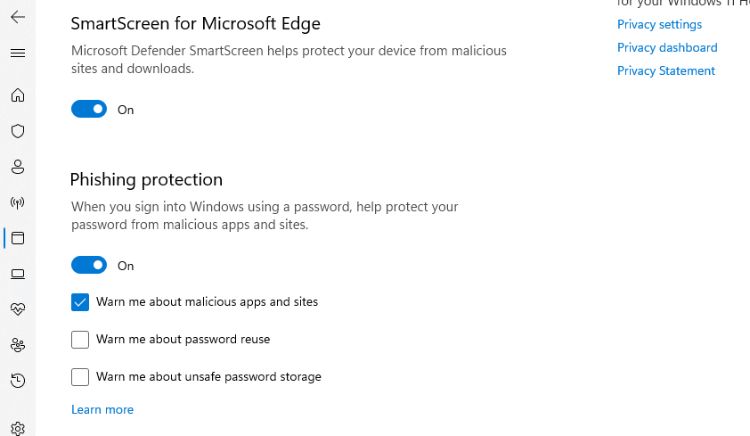750x436 pixels.
Task: Enable Warn me about password reuse
Action: tap(80, 340)
